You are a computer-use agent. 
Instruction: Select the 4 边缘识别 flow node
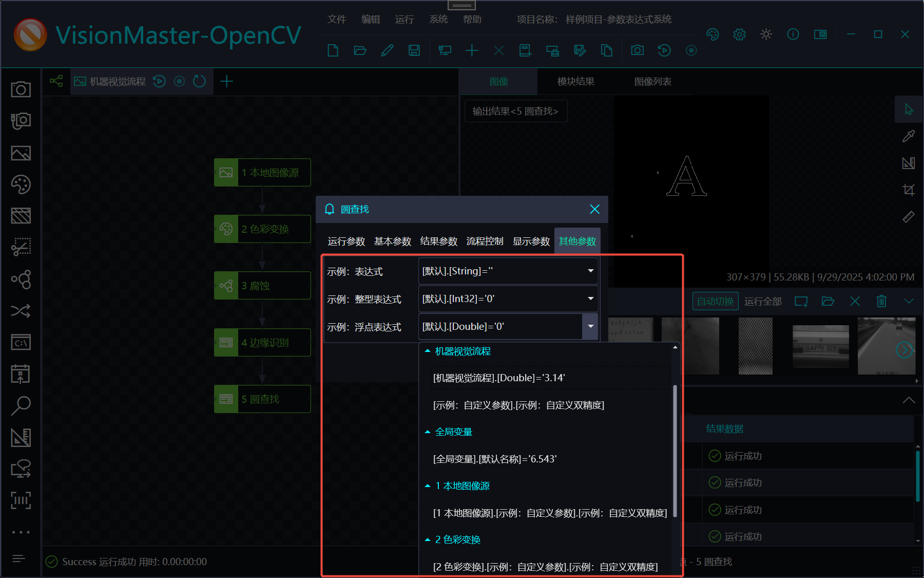coord(262,342)
